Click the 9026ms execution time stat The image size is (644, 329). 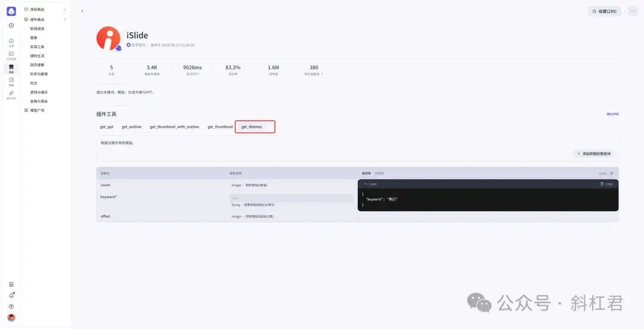coord(192,70)
